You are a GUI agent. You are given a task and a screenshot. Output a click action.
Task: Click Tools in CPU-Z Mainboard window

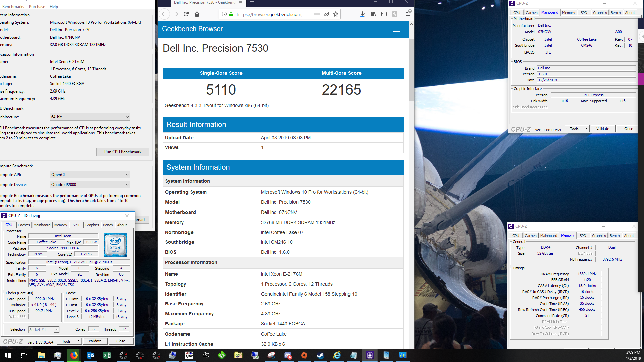[574, 129]
